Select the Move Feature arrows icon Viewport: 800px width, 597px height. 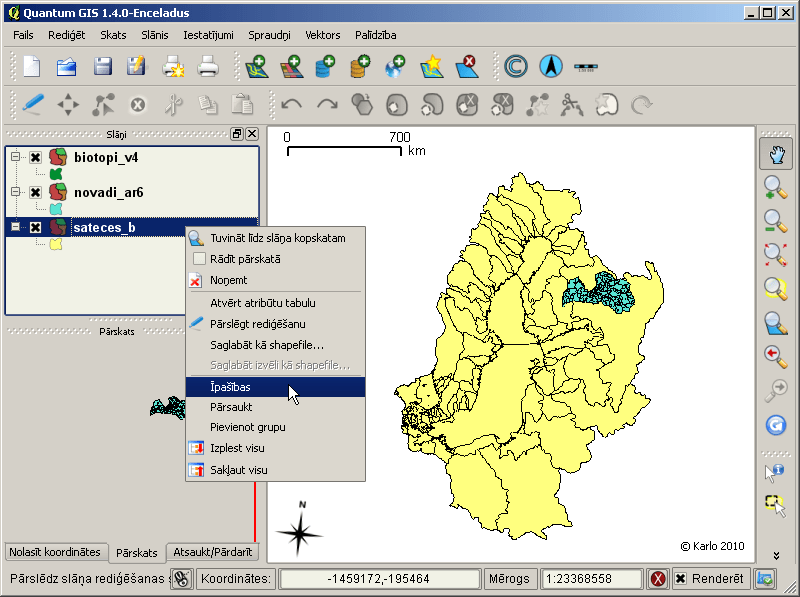click(68, 105)
